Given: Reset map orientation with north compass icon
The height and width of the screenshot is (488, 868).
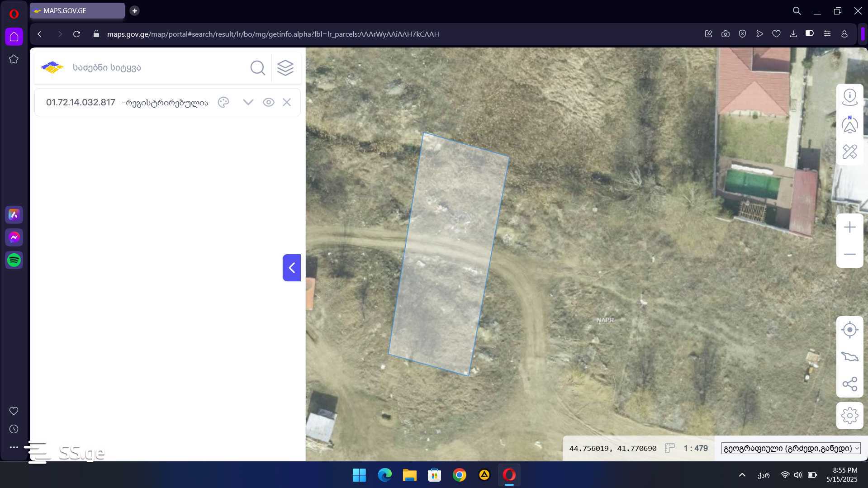Looking at the screenshot, I should click(x=849, y=124).
